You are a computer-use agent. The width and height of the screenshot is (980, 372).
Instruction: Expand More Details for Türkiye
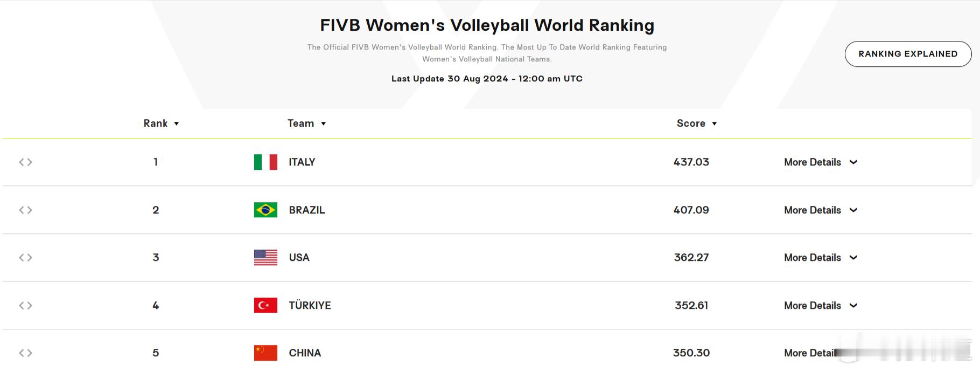coord(821,306)
